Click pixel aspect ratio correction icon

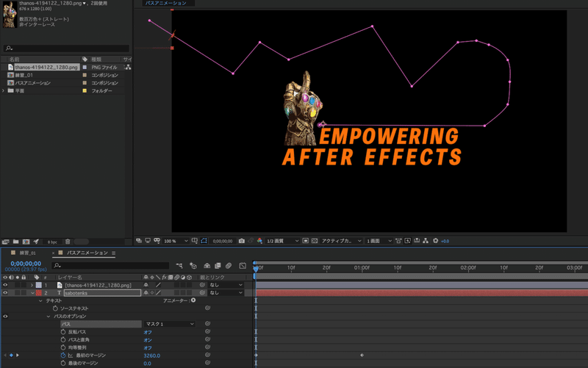pyautogui.click(x=398, y=241)
